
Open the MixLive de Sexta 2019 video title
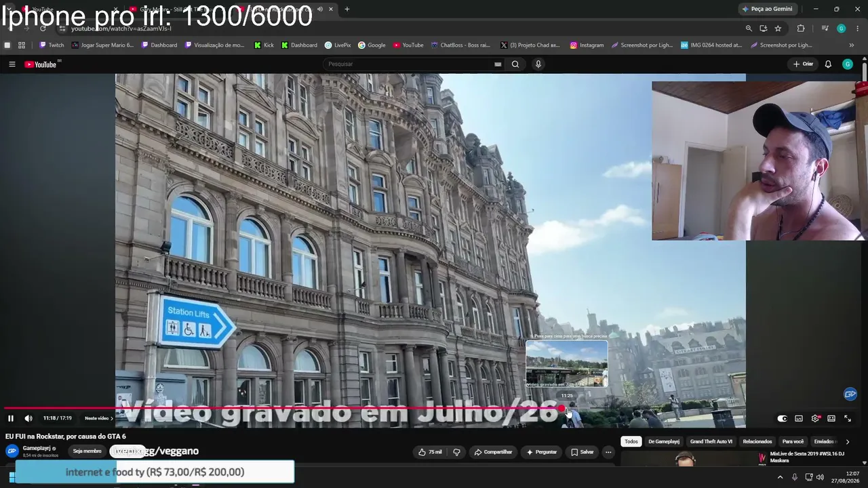[x=807, y=457]
